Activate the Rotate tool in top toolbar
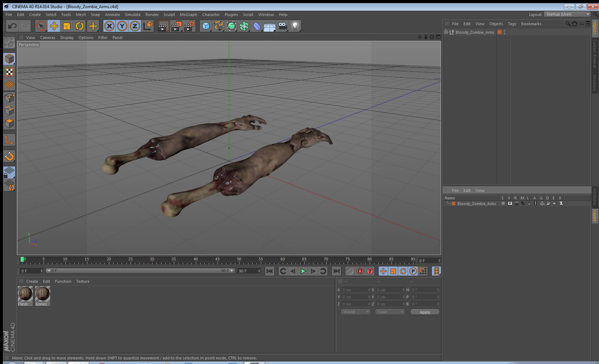This screenshot has width=599, height=364. (x=79, y=26)
